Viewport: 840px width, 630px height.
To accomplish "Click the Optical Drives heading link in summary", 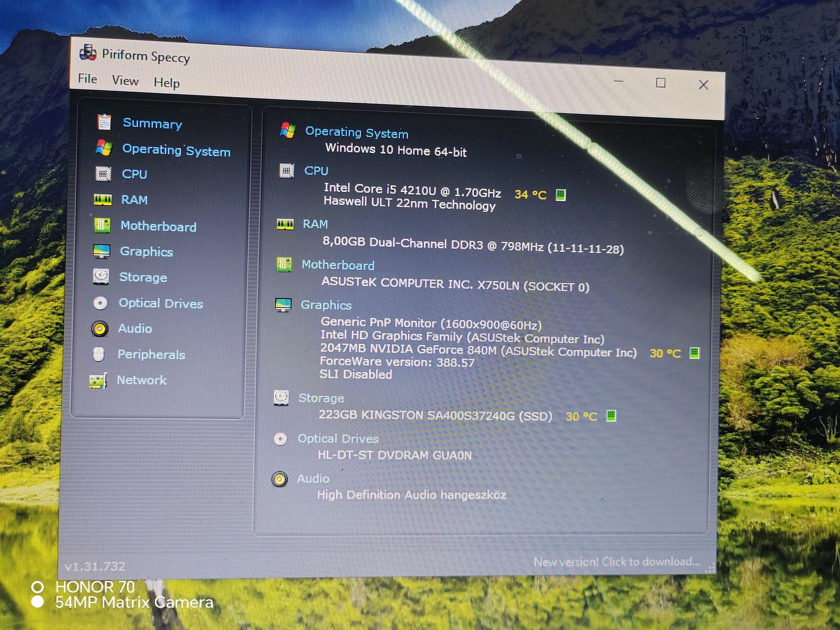I will tap(338, 439).
